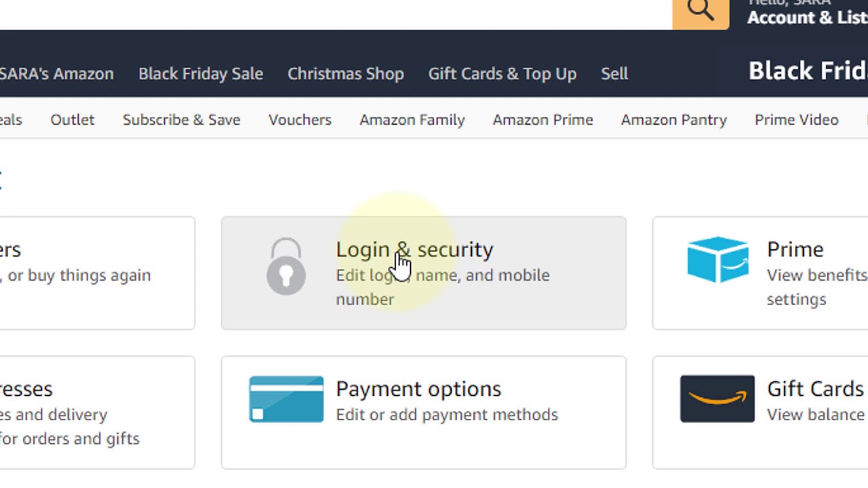Click the orange search magnifier button
The width and height of the screenshot is (868, 488).
[701, 12]
